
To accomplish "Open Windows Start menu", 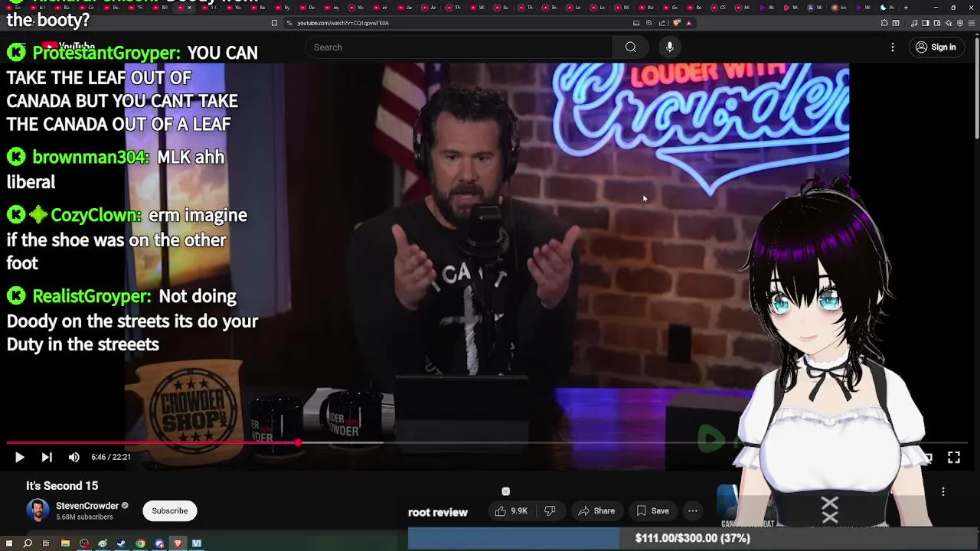I will 9,543.
